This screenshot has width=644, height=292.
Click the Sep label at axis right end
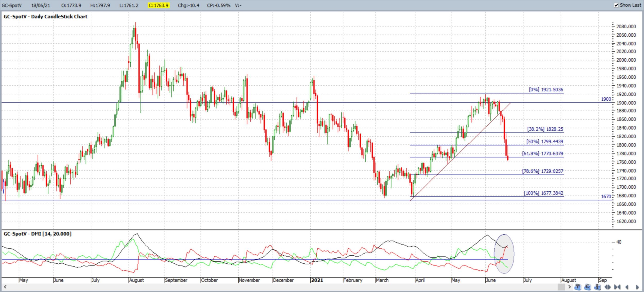point(603,280)
